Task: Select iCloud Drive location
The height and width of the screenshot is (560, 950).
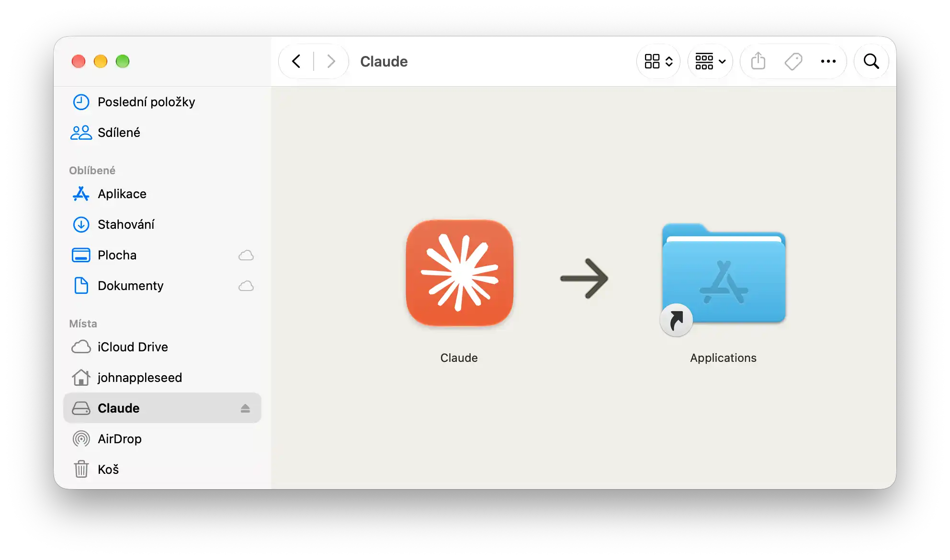Action: point(162,347)
